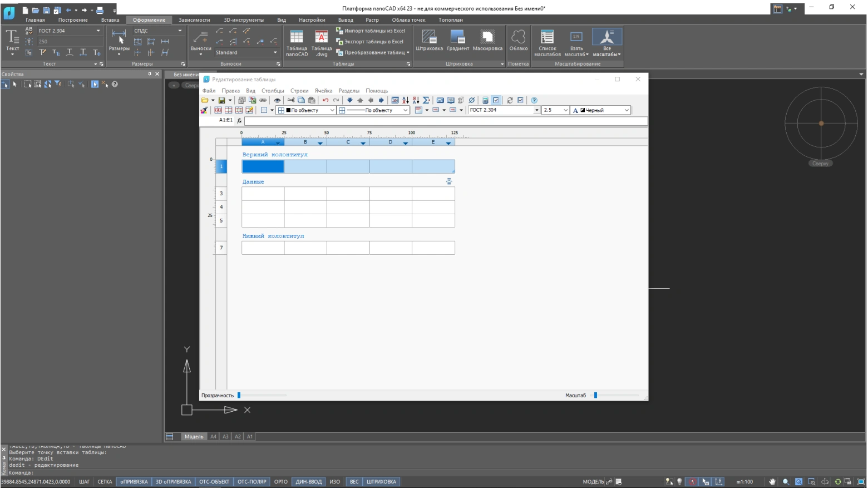Expand the text height 2.5 dropdown
This screenshot has height=488, width=868.
565,110
